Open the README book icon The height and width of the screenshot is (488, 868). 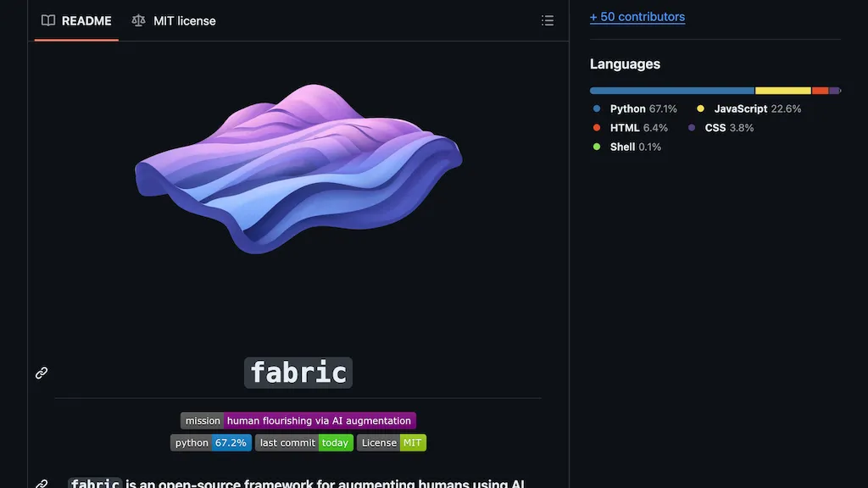48,20
